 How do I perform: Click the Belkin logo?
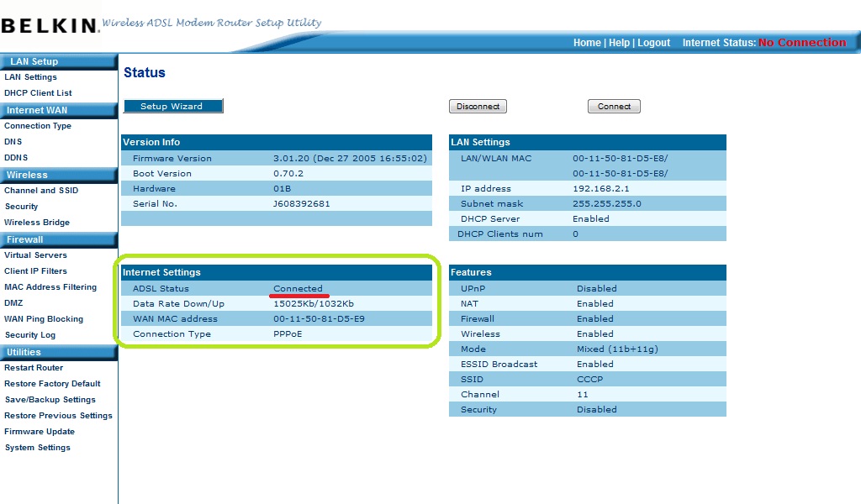(49, 25)
